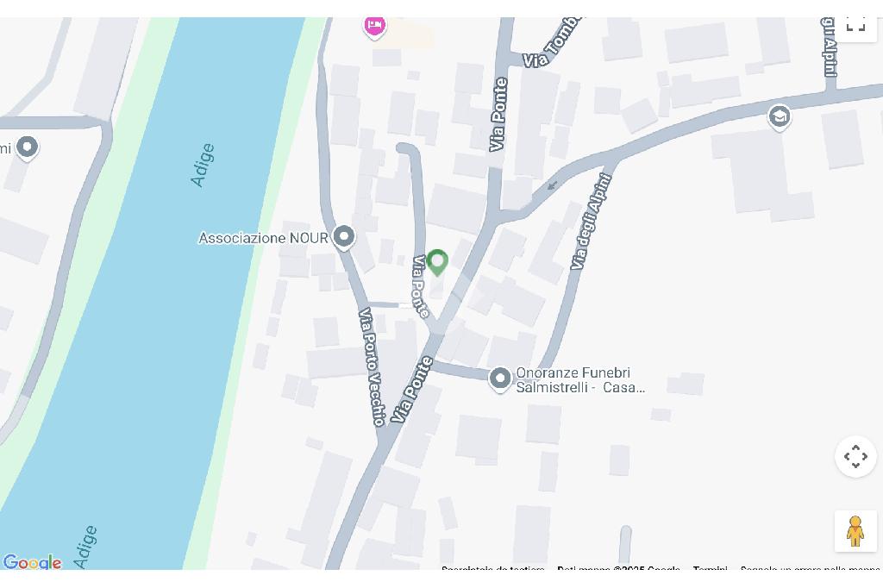Open the Associazione NOUR map pin
The height and width of the screenshot is (588, 883).
343,238
